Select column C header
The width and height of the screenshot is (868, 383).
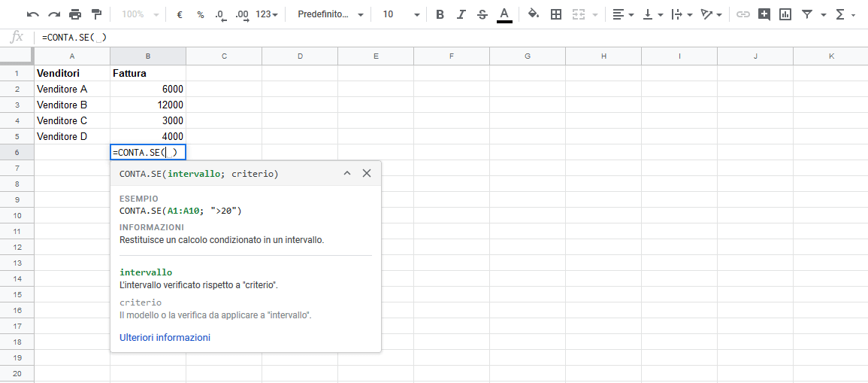224,56
